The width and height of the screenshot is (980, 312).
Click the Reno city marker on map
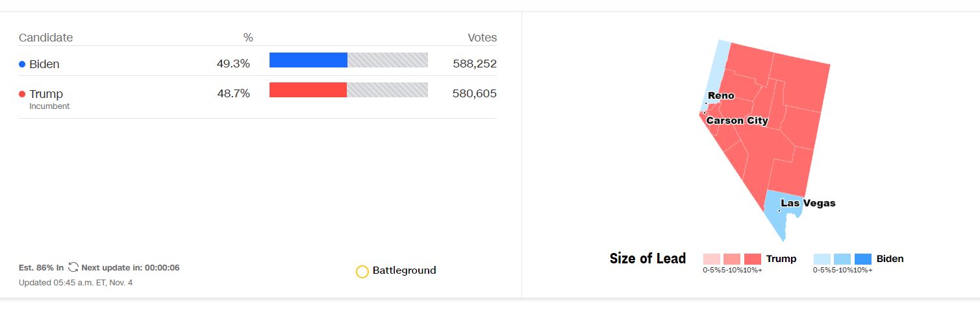(706, 103)
